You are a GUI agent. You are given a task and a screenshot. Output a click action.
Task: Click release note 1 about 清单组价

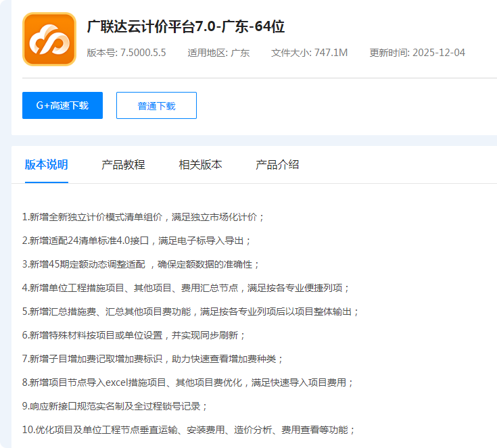point(143,218)
